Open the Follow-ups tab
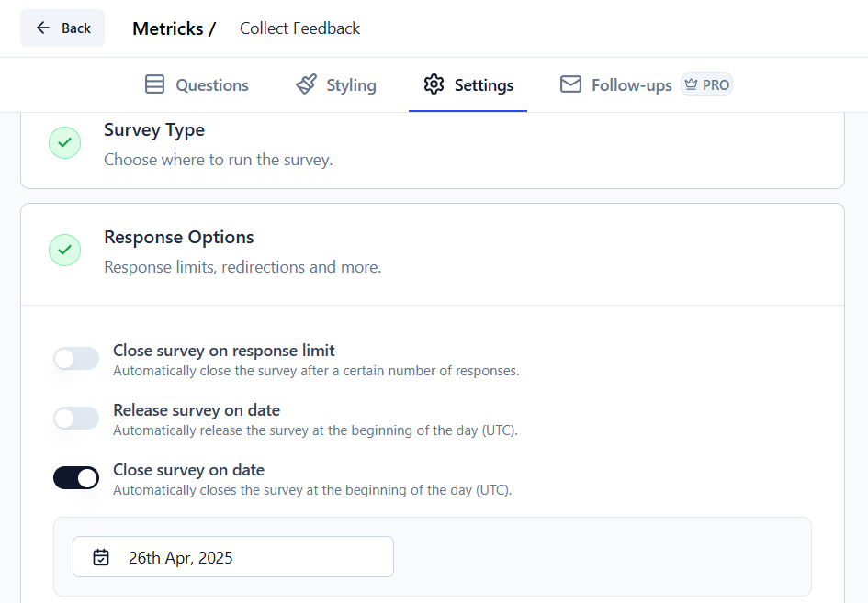Screen dimensions: 868x603 pyautogui.click(x=629, y=84)
